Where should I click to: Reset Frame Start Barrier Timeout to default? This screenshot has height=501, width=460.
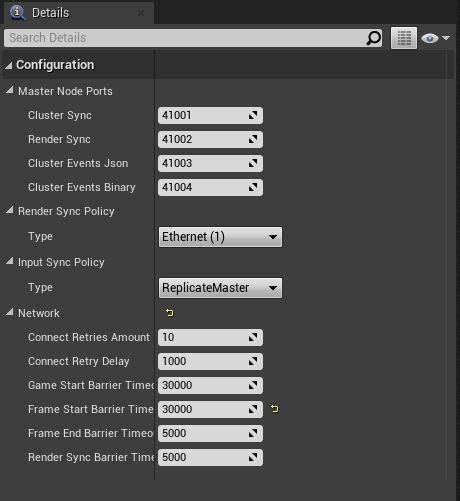click(x=274, y=409)
